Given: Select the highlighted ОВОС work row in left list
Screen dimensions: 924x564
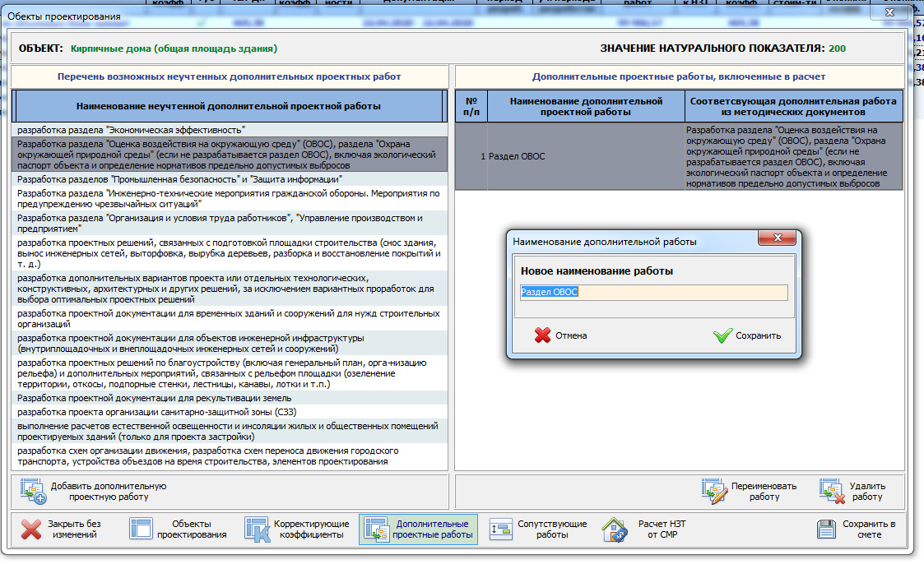Looking at the screenshot, I should pos(230,155).
